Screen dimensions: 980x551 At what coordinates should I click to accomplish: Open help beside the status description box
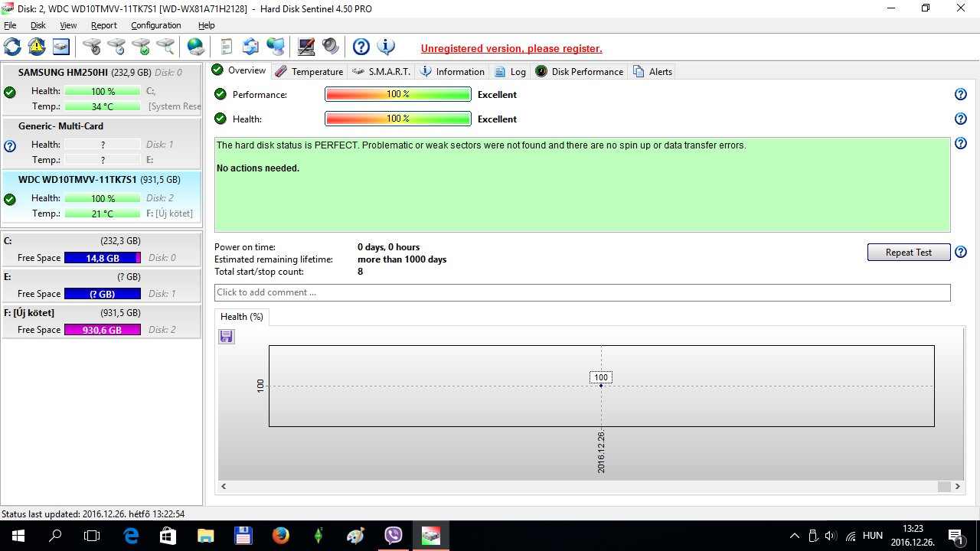(961, 143)
